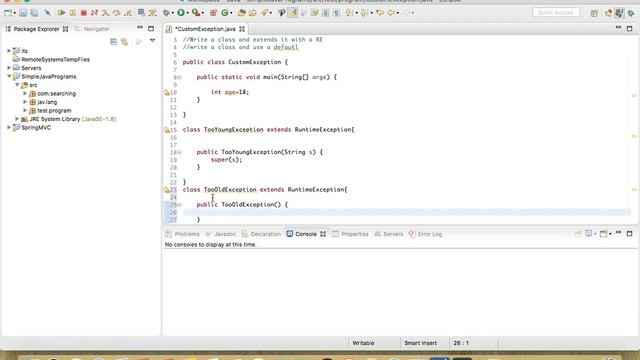Expand the com.searching package
This screenshot has width=640, height=360.
pos(25,93)
